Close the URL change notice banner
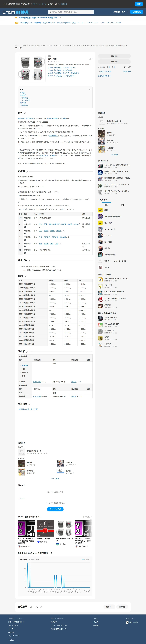Viewport: 146px width, 644px height. (x=60, y=18)
